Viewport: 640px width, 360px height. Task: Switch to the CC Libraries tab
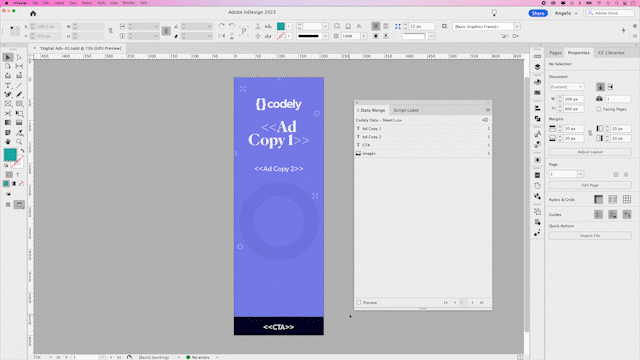611,53
